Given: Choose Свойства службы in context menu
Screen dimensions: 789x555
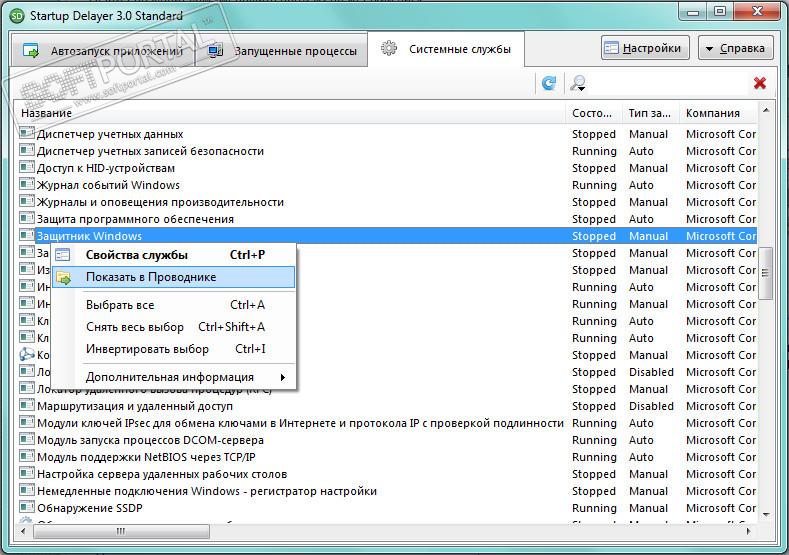Looking at the screenshot, I should point(174,255).
